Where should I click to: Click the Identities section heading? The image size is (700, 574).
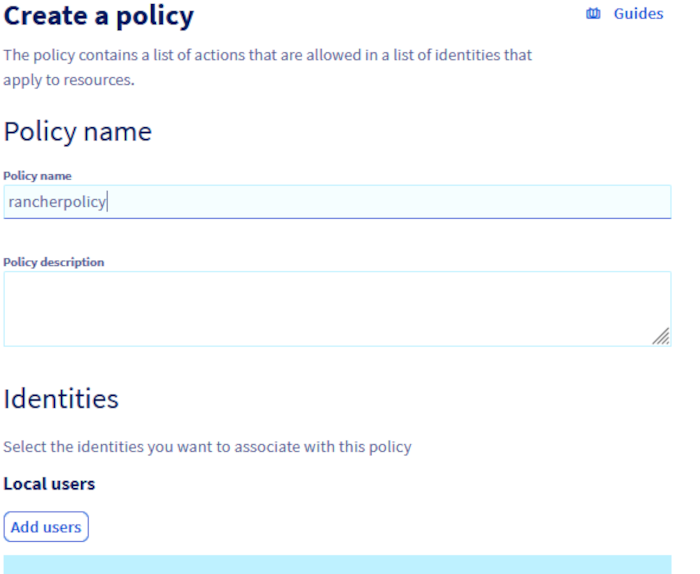pos(61,399)
